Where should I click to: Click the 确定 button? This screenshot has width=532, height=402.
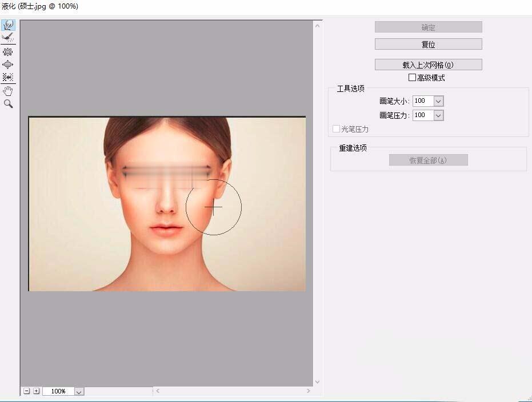[x=428, y=27]
